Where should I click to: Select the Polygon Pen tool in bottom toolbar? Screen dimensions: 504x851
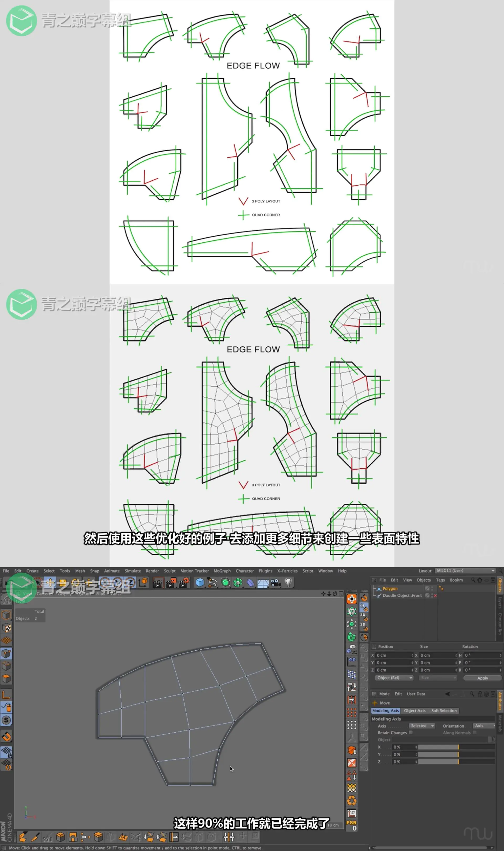(x=22, y=837)
